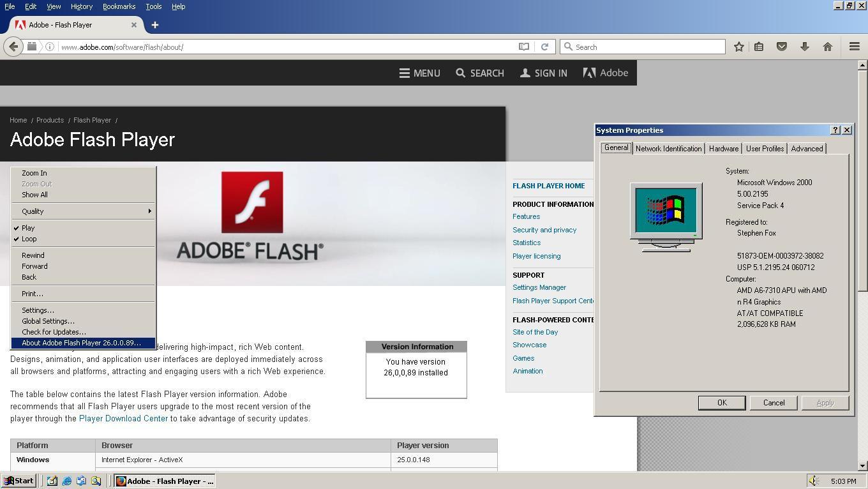868x489 pixels.
Task: Click Products breadcrumb link
Action: pos(50,120)
